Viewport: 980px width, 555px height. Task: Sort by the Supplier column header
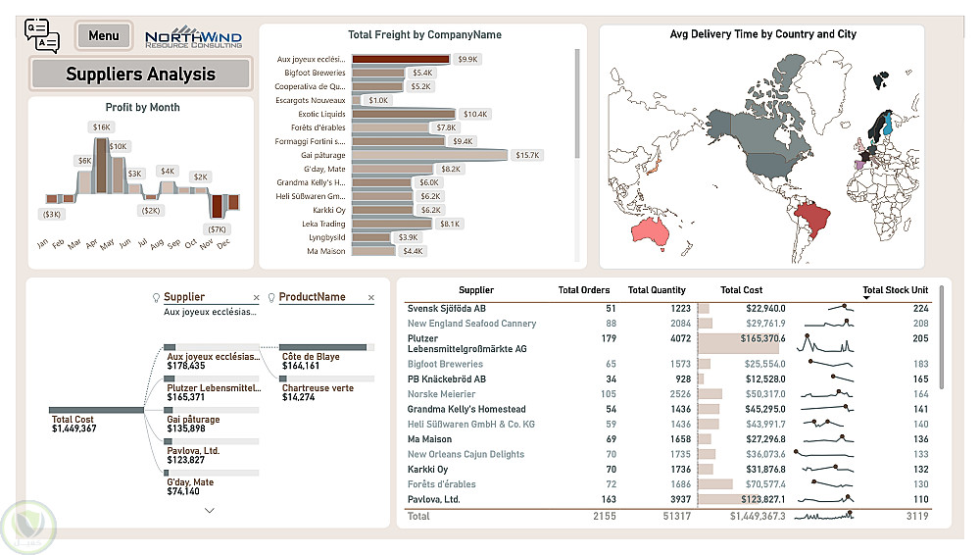click(476, 289)
